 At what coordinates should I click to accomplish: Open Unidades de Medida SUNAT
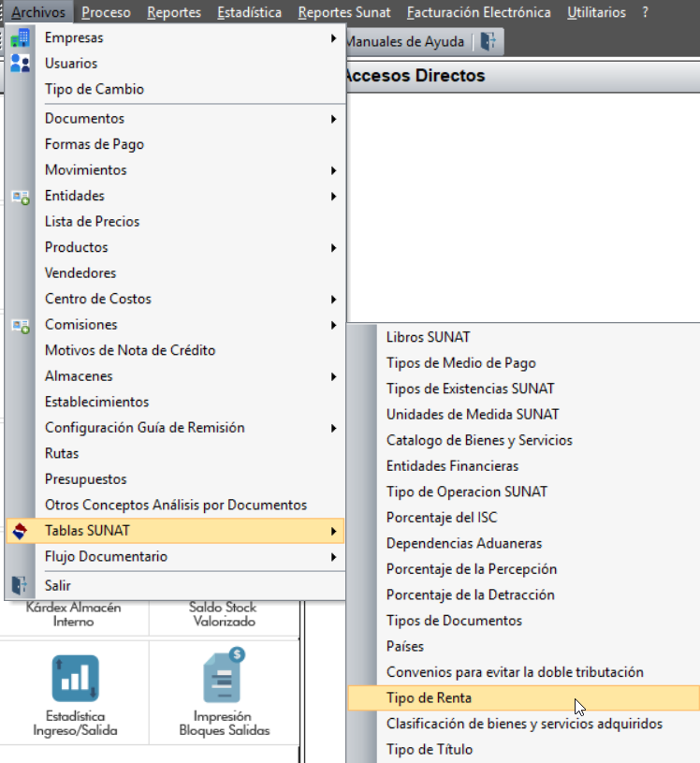coord(523,415)
